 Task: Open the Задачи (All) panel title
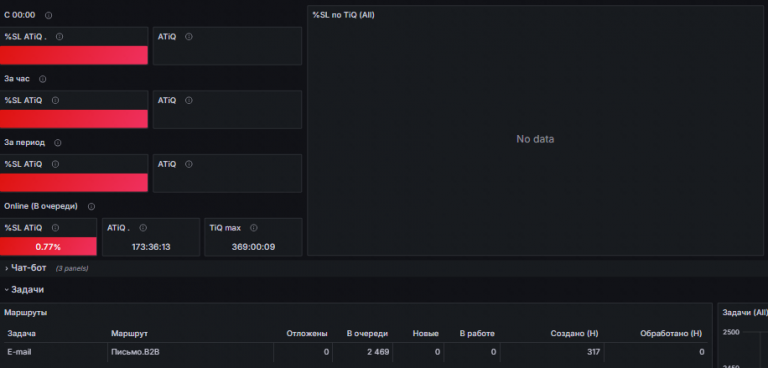tap(745, 312)
